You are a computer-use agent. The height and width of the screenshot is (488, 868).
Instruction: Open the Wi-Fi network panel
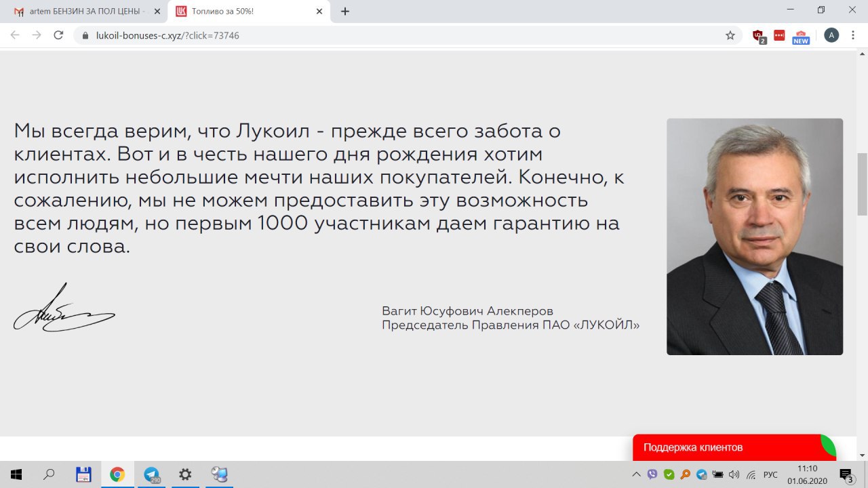(751, 474)
